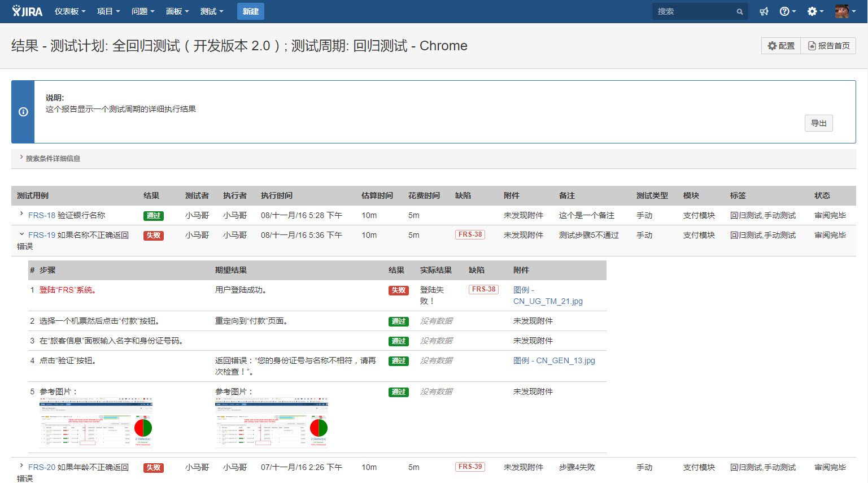Click the time 07/十一月/16 2:26 下午
This screenshot has width=868, height=483.
tap(302, 467)
